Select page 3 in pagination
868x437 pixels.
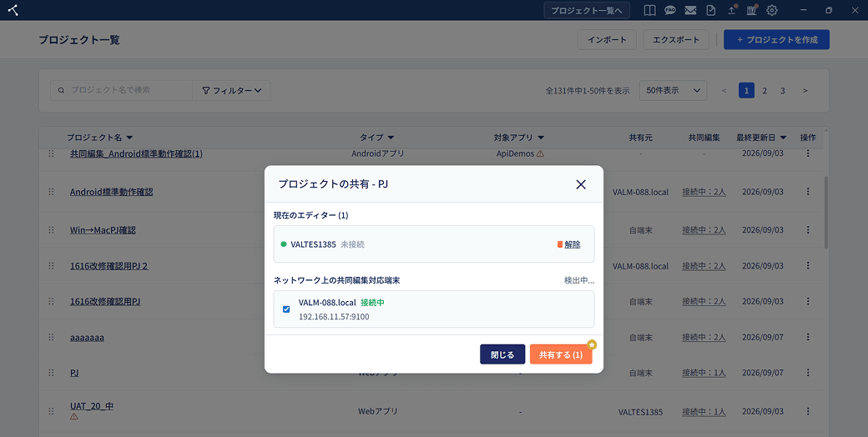783,91
